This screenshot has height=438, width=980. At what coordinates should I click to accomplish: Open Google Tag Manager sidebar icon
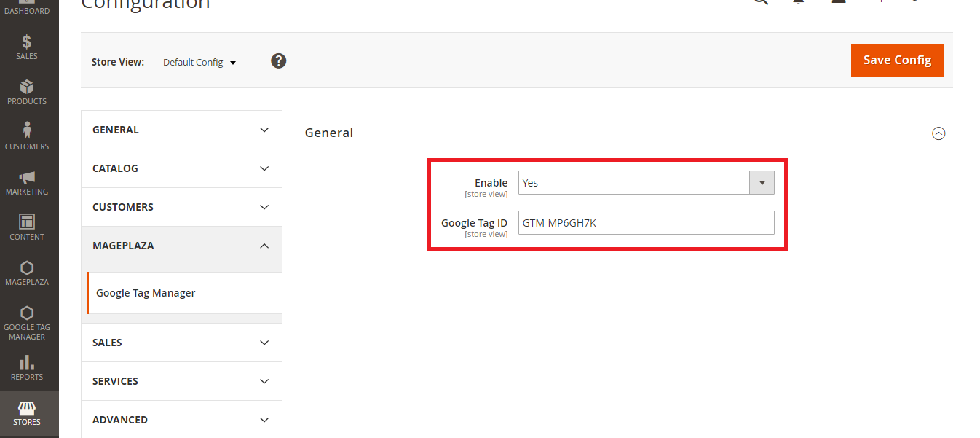click(x=27, y=313)
